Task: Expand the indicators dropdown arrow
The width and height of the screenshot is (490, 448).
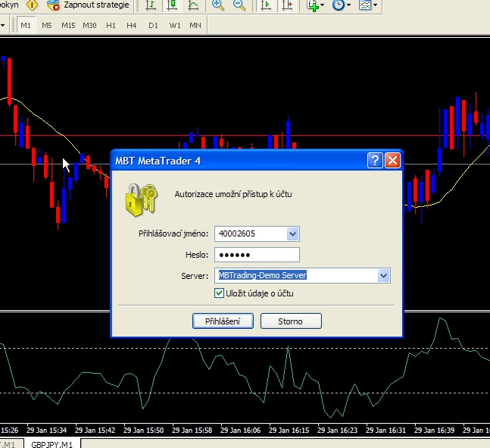Action: [x=322, y=5]
